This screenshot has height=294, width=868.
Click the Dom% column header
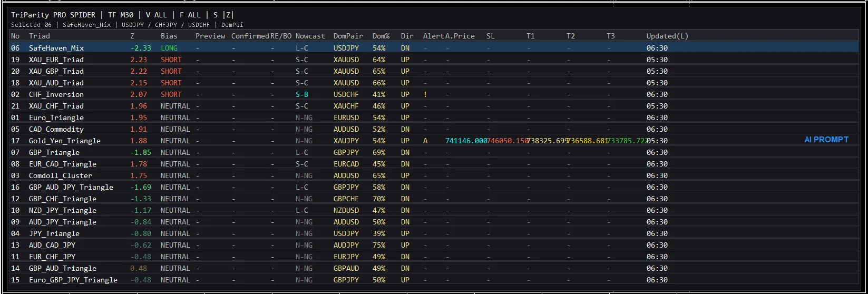click(381, 36)
